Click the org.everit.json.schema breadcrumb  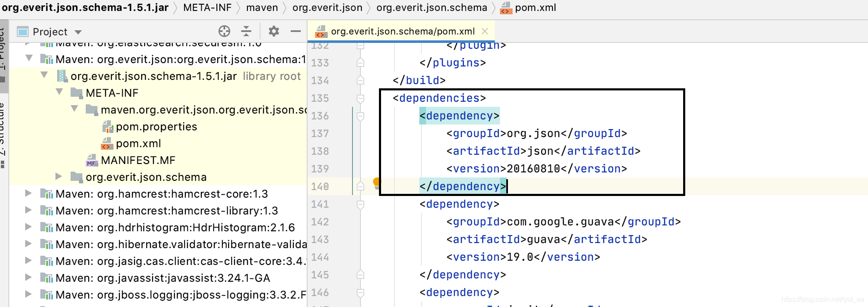click(431, 8)
